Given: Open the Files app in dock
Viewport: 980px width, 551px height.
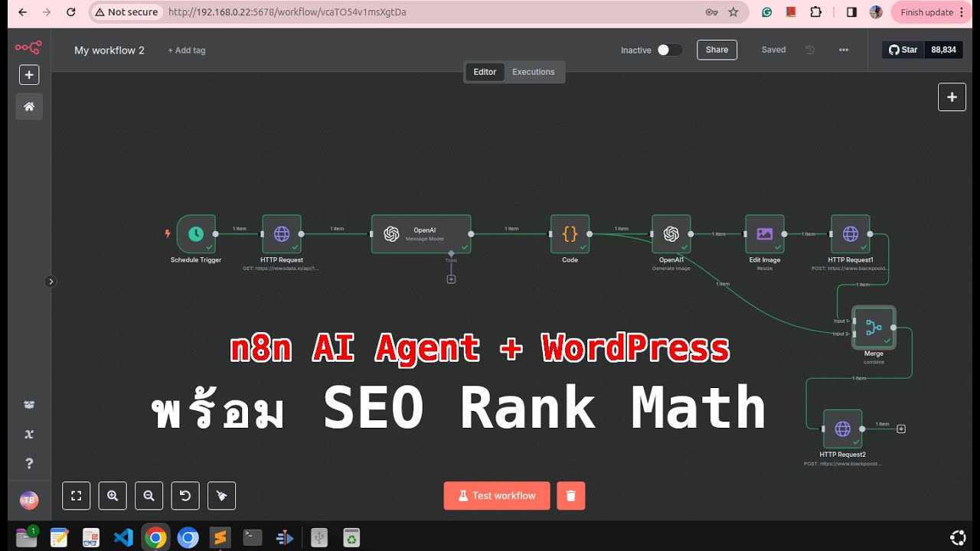Looking at the screenshot, I should (x=27, y=538).
